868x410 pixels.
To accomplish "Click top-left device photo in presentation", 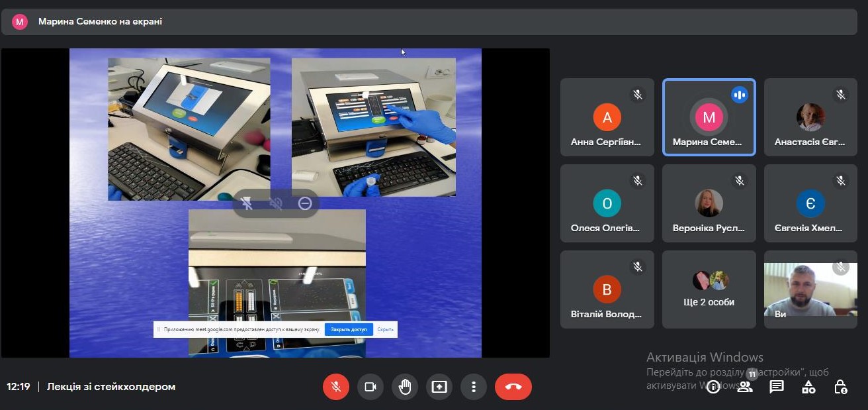I will (189, 129).
